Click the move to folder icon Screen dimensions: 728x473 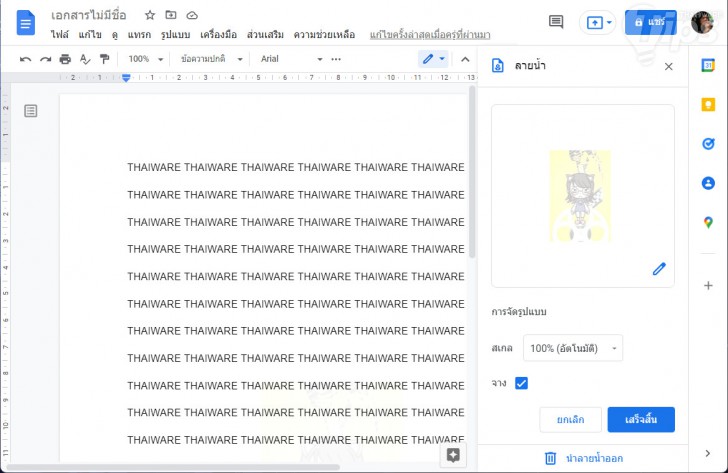(x=171, y=15)
